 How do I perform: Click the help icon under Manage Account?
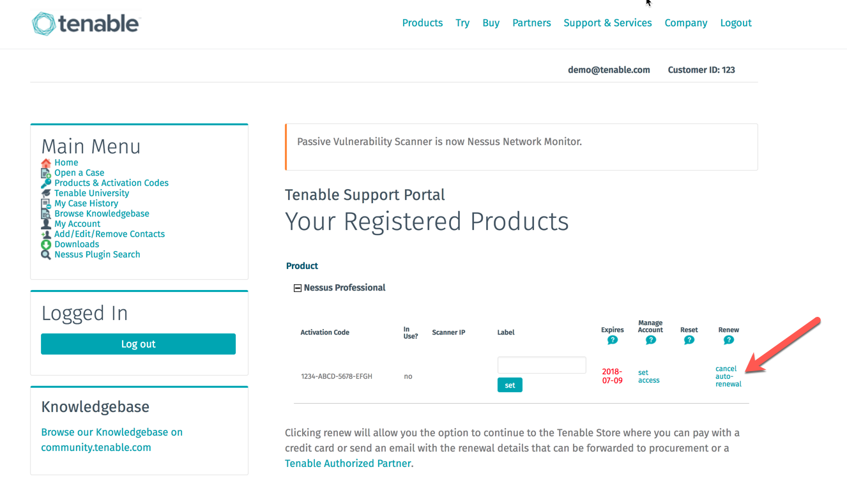[651, 340]
